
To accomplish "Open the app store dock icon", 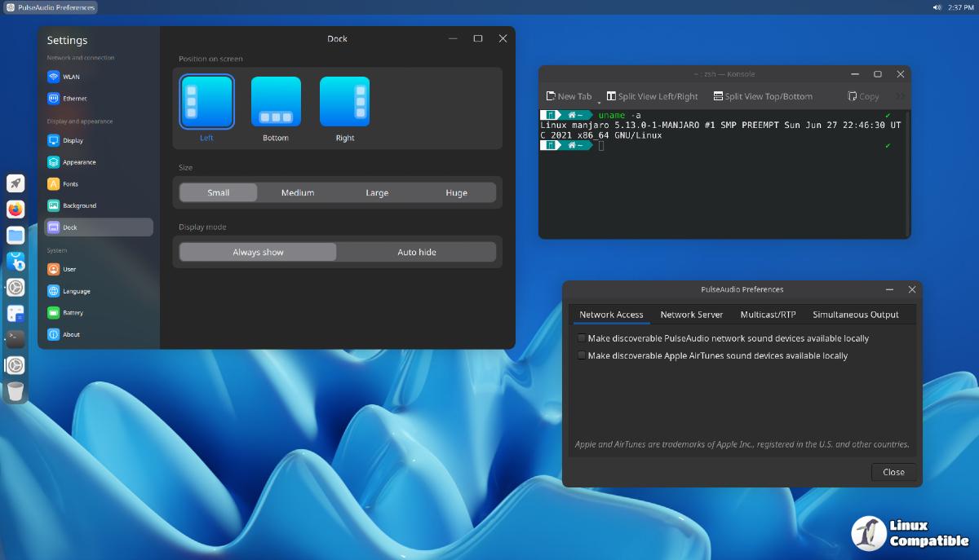I will tap(16, 262).
